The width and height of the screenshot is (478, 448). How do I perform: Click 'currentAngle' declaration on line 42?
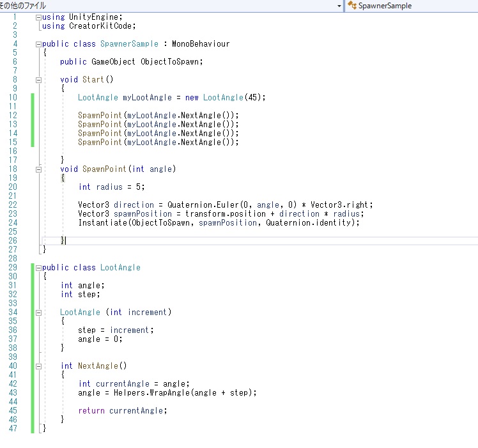tap(123, 383)
